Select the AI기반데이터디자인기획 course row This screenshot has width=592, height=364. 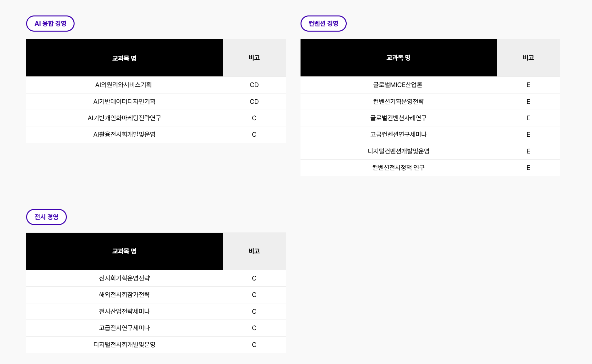124,101
